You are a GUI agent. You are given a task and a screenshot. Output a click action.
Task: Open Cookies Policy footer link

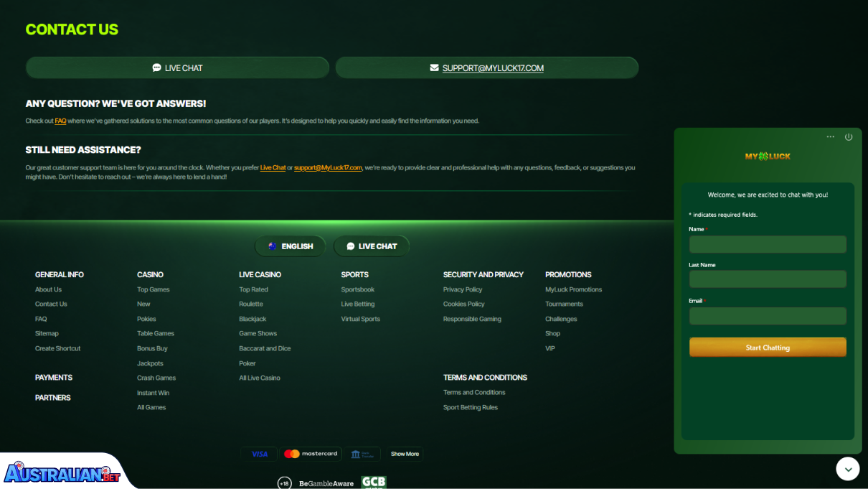coord(464,304)
